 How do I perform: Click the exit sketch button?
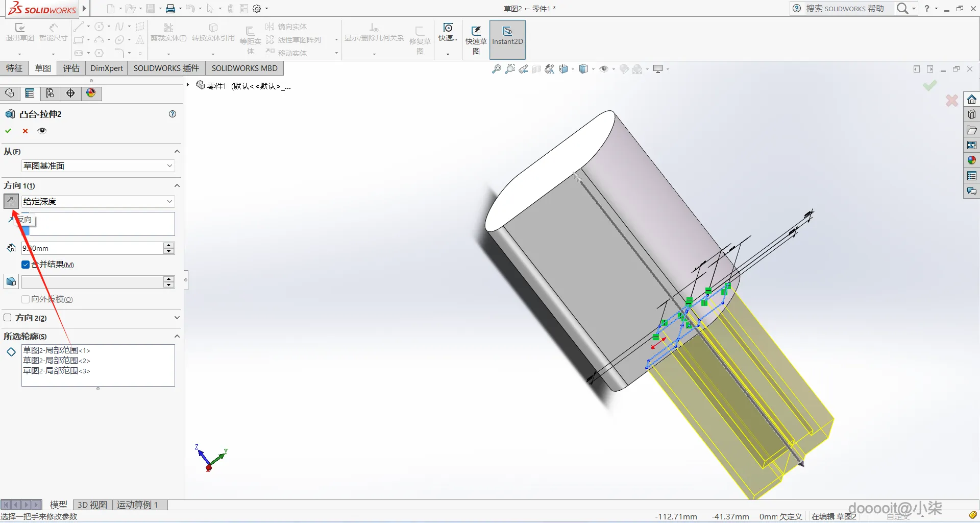pos(19,33)
